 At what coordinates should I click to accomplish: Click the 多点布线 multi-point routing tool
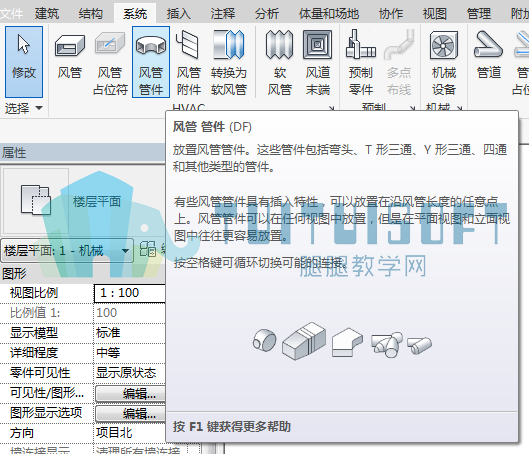pos(399,63)
